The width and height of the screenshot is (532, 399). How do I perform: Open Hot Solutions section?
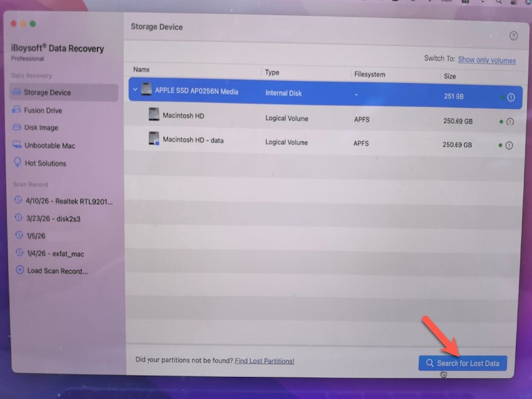(x=45, y=163)
